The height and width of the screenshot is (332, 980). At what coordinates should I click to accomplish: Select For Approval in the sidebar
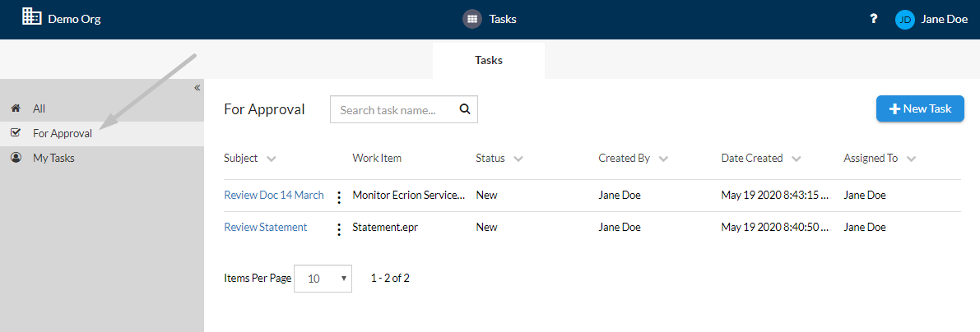102,134
